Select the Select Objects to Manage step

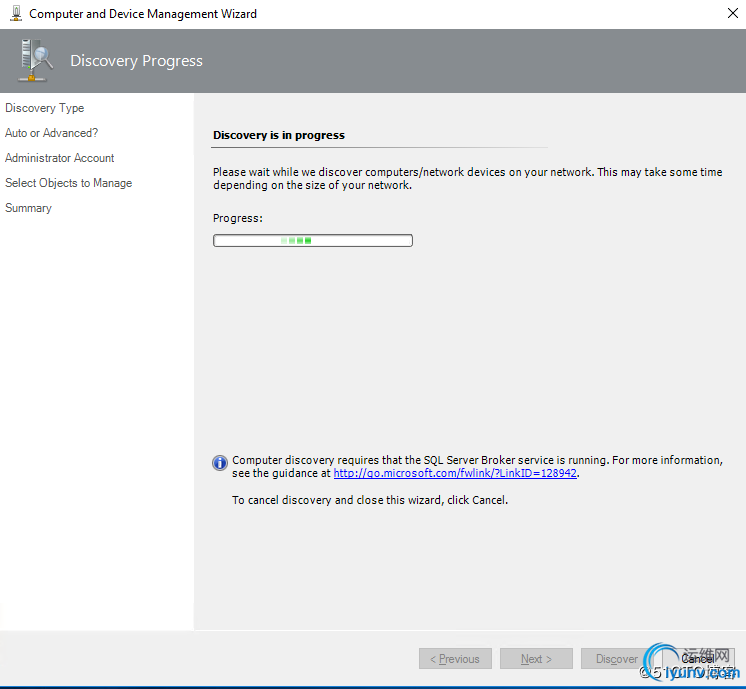(x=69, y=183)
